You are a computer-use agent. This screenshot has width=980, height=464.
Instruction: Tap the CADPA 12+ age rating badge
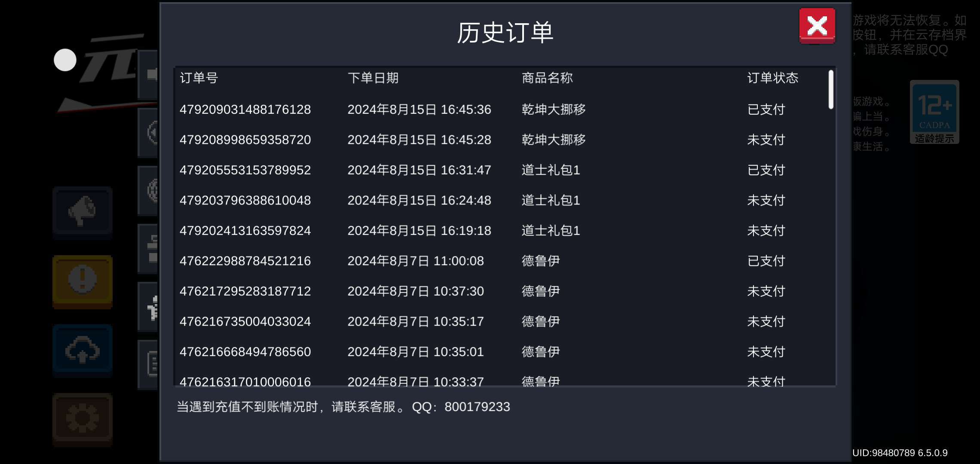click(934, 112)
